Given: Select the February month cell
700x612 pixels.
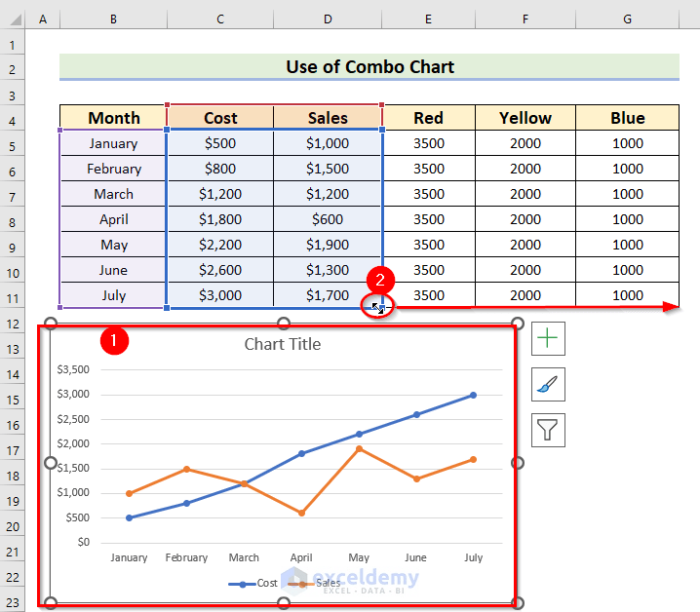Looking at the screenshot, I should click(x=113, y=169).
